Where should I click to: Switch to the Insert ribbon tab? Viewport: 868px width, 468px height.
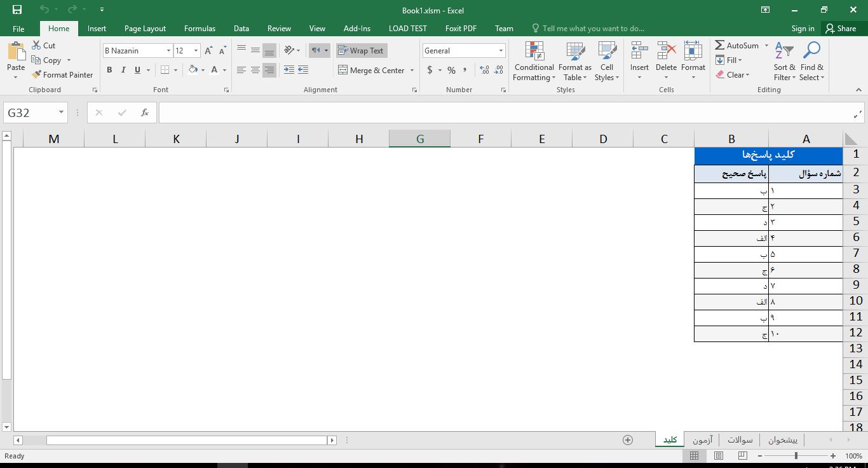click(x=97, y=29)
